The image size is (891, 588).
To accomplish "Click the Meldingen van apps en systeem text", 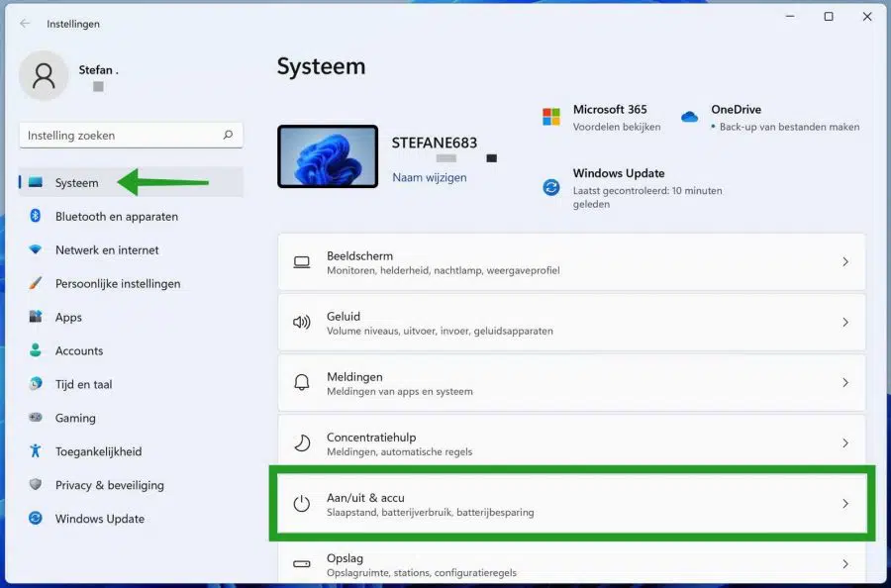I will coord(400,391).
